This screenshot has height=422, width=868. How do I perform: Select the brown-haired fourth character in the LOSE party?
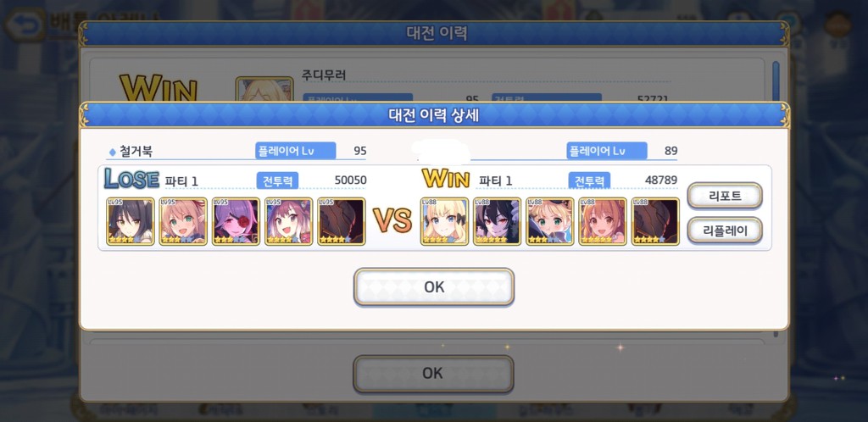point(288,221)
